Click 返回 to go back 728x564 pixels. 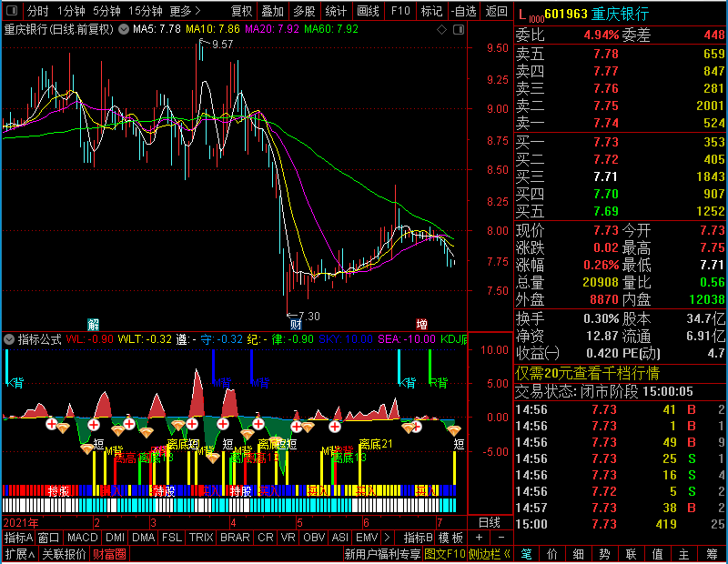coord(496,11)
